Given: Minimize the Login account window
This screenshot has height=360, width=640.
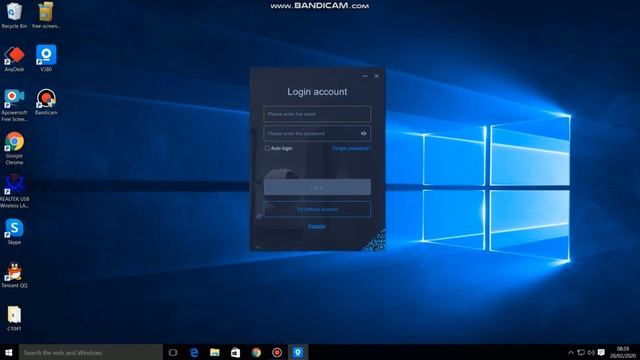Looking at the screenshot, I should (x=365, y=76).
